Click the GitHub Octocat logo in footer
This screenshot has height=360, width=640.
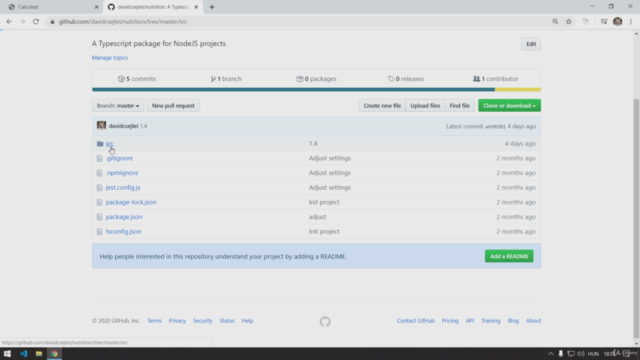(x=325, y=322)
